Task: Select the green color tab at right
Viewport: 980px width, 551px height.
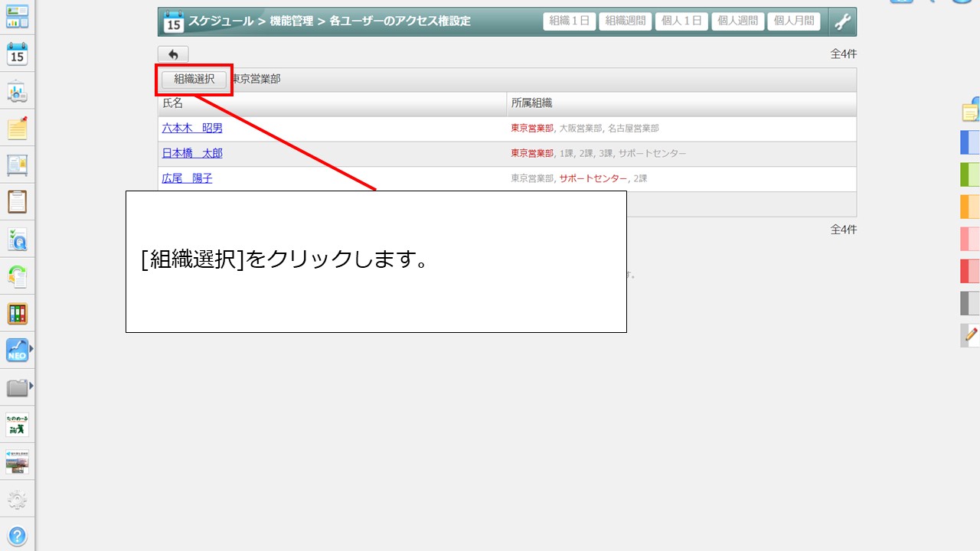Action: coord(970,174)
